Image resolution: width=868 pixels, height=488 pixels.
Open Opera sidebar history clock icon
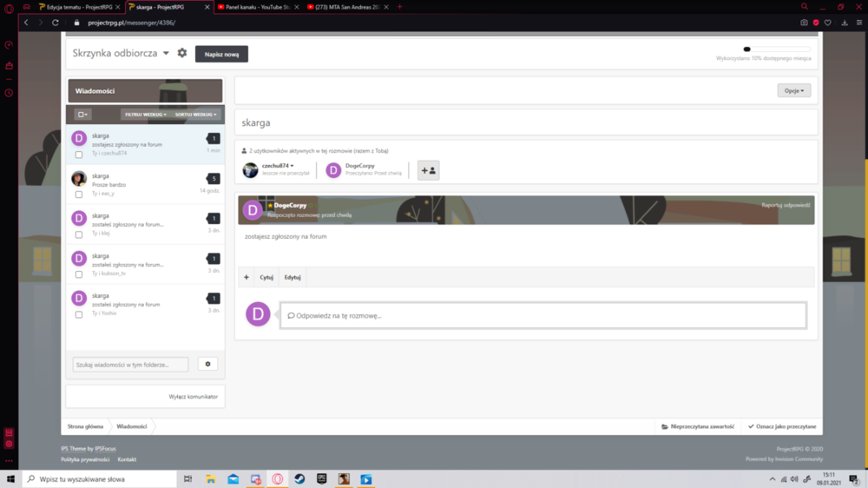click(9, 93)
